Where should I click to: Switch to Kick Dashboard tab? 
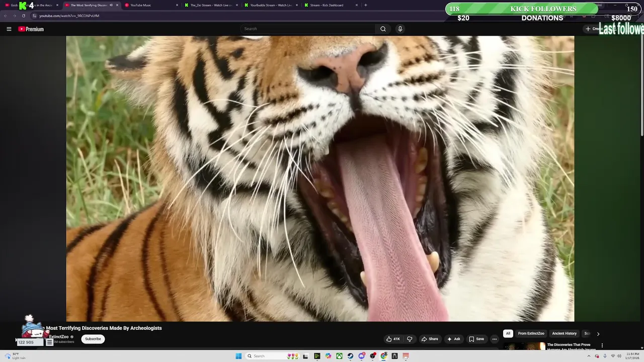pos(331,5)
